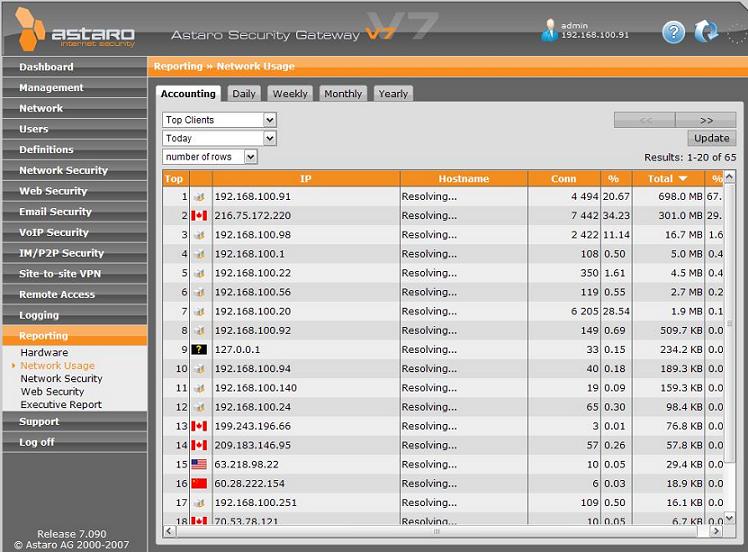Switch to the Accounting tab
Image resolution: width=748 pixels, height=552 pixels.
tap(188, 94)
